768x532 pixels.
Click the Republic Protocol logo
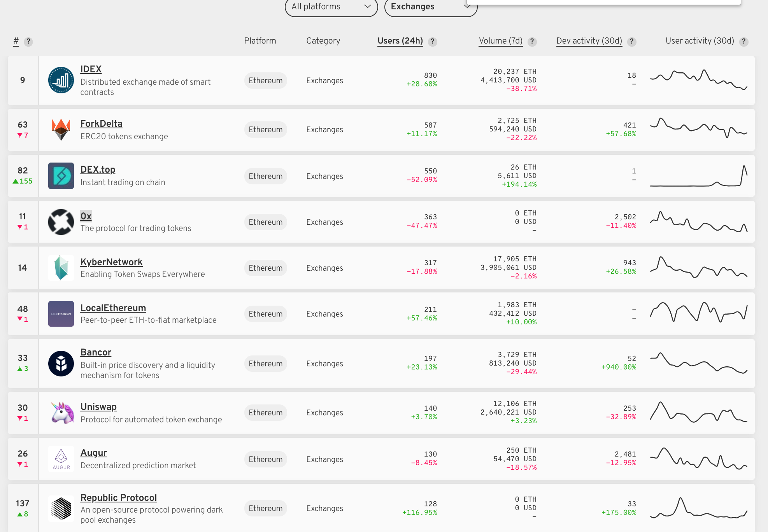(61, 508)
